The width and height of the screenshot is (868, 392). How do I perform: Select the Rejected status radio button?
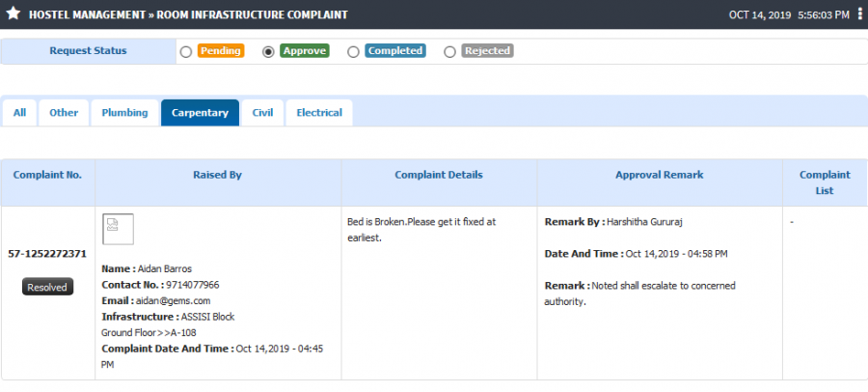[x=450, y=52]
